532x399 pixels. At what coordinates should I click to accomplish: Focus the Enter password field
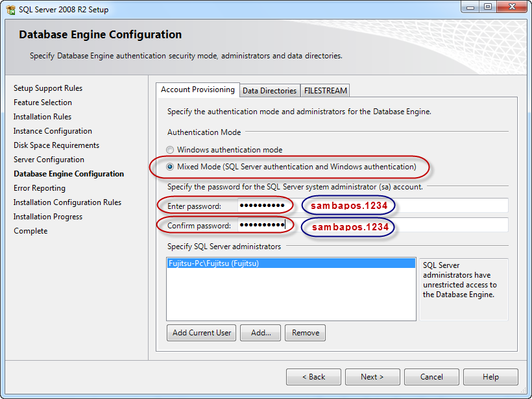click(373, 206)
